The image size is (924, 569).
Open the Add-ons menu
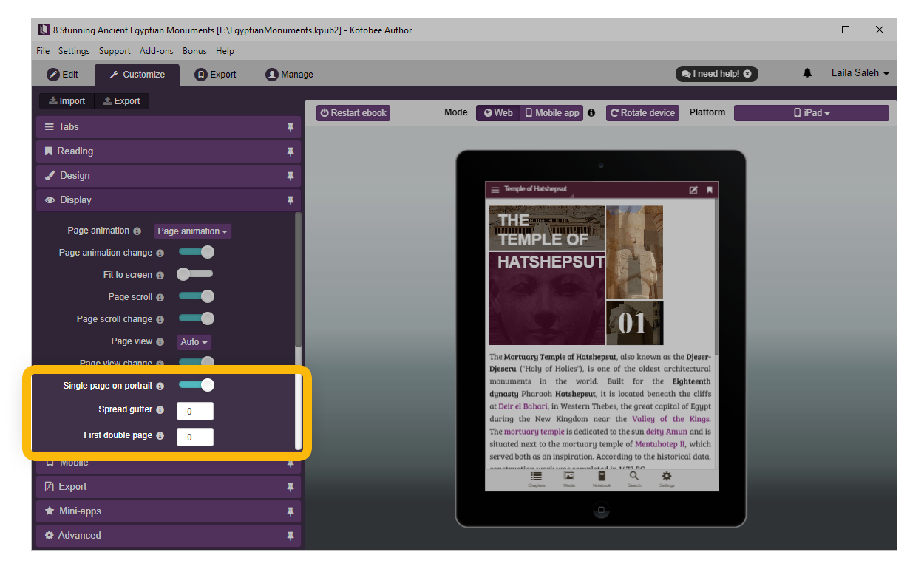coord(157,51)
